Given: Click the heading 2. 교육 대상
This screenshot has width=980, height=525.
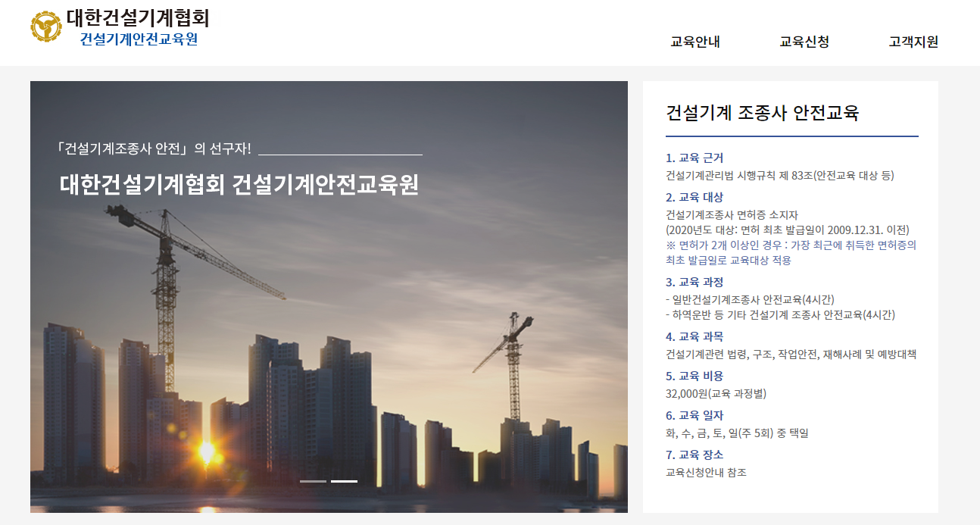Looking at the screenshot, I should pyautogui.click(x=694, y=197).
